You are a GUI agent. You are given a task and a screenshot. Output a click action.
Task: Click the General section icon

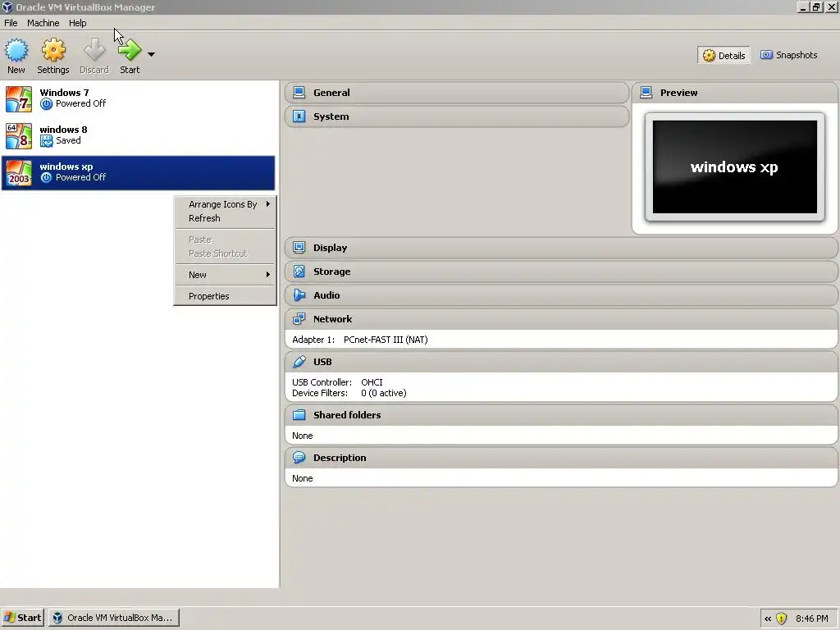pos(299,93)
